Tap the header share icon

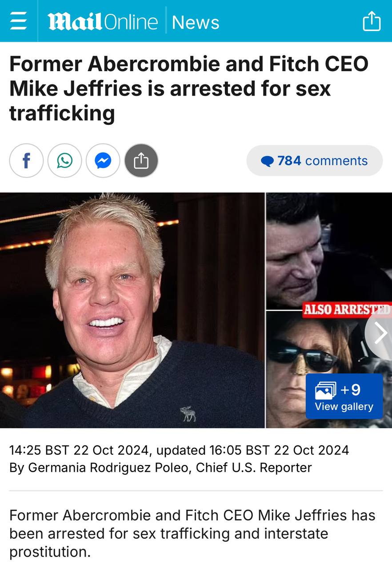(372, 21)
